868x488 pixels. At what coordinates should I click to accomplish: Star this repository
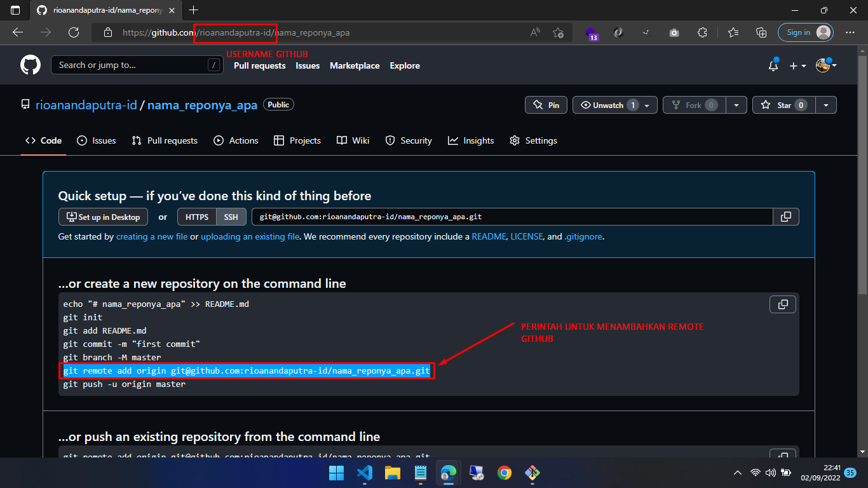[783, 105]
